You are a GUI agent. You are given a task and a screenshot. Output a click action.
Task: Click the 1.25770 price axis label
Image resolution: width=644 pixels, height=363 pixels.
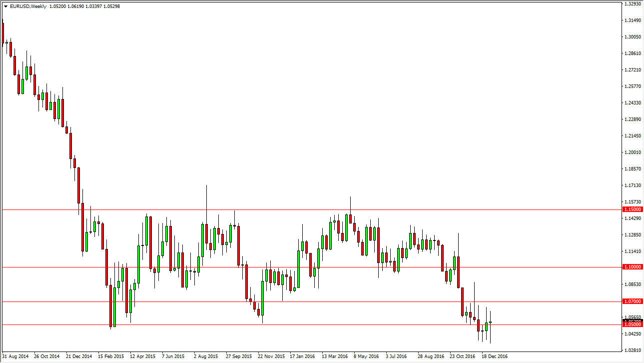(633, 86)
